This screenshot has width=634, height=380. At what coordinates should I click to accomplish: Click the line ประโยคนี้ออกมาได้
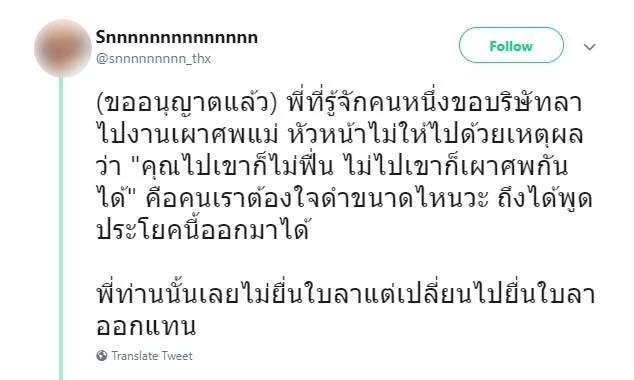tap(203, 230)
